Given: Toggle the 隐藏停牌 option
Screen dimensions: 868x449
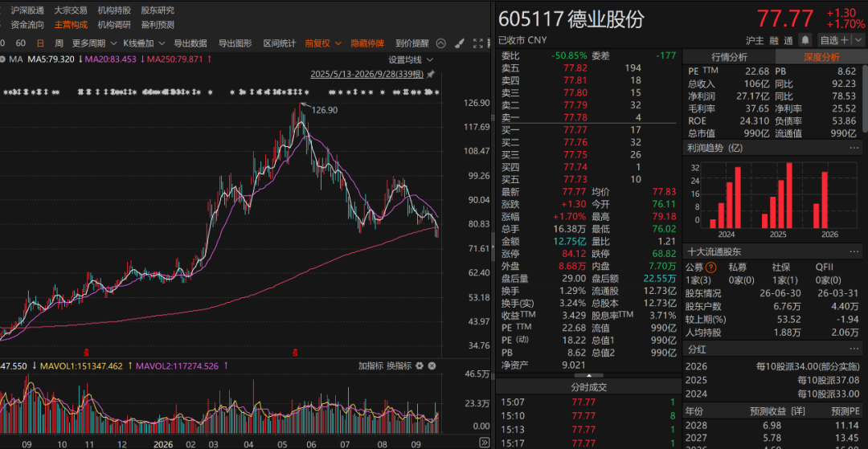Looking at the screenshot, I should click(367, 43).
